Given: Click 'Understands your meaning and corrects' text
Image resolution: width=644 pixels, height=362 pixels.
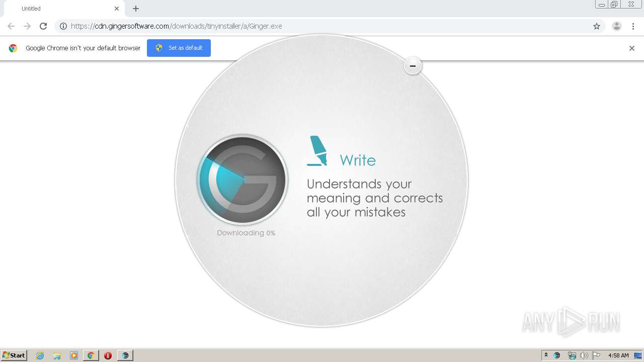Looking at the screenshot, I should coord(375,191).
